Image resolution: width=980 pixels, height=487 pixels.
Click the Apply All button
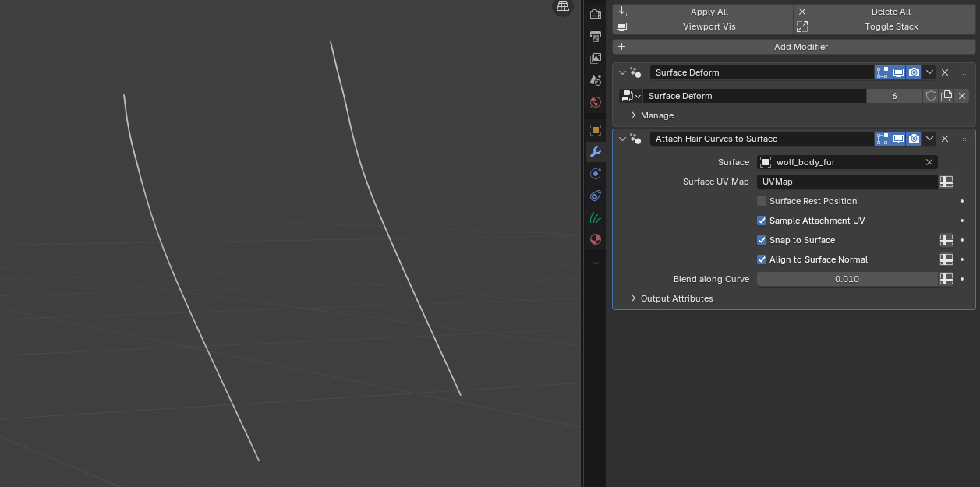click(x=702, y=12)
